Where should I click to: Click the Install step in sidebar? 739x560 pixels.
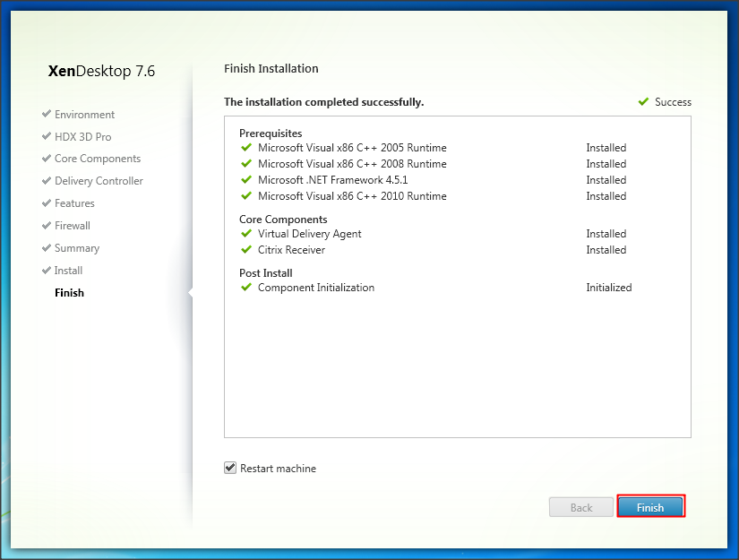68,271
